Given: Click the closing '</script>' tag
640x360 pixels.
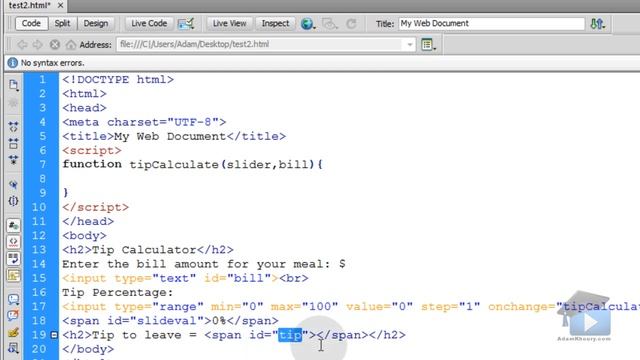Looking at the screenshot, I should (96, 207).
